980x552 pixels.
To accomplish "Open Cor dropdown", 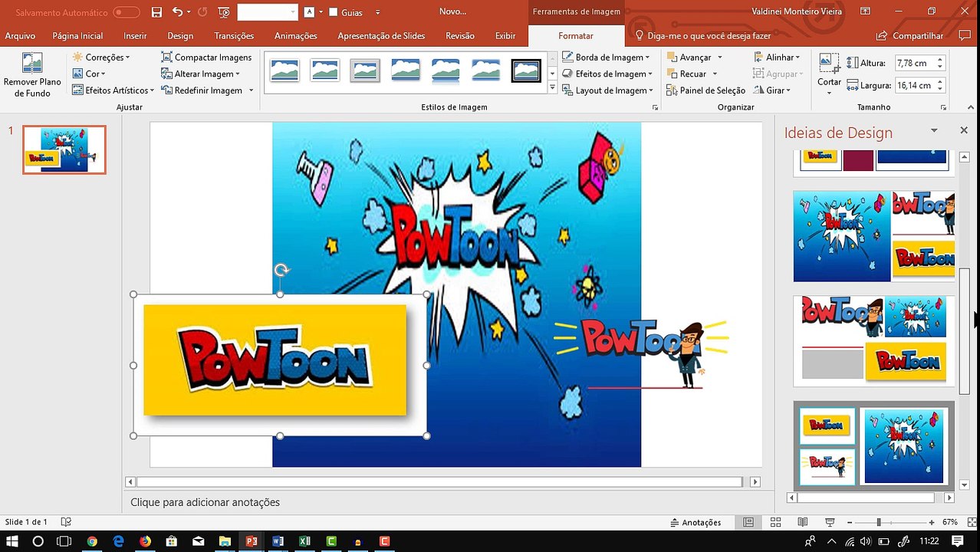I will (x=89, y=74).
